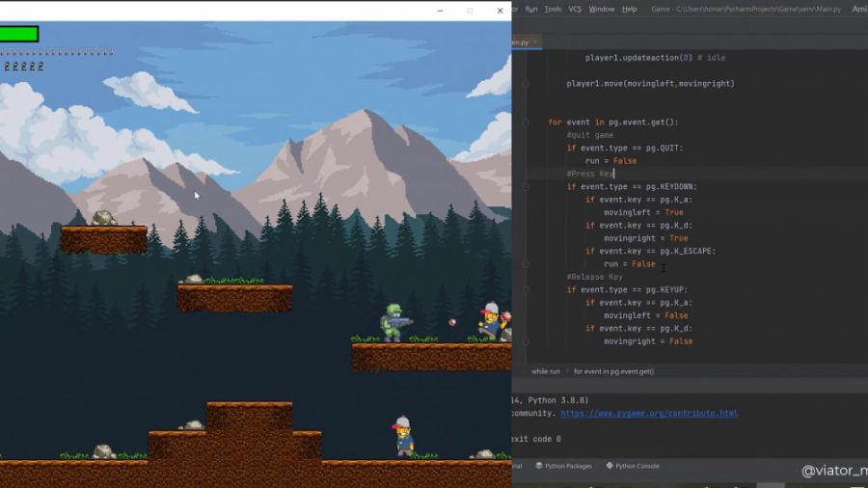
Task: Click the 'if event.type == pg.KEYUP:' line
Action: coord(627,290)
